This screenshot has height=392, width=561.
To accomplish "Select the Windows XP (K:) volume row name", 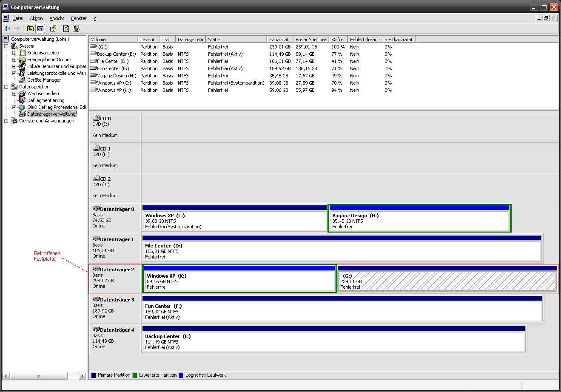I will coord(114,90).
